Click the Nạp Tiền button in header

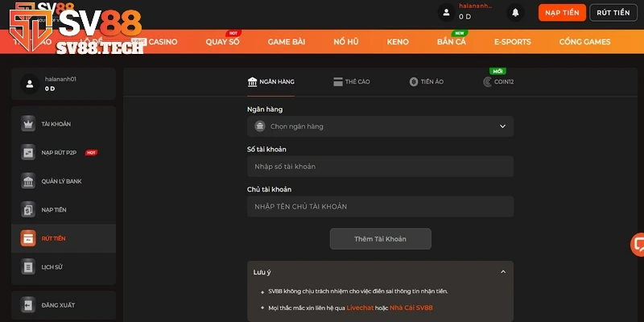coord(560,12)
